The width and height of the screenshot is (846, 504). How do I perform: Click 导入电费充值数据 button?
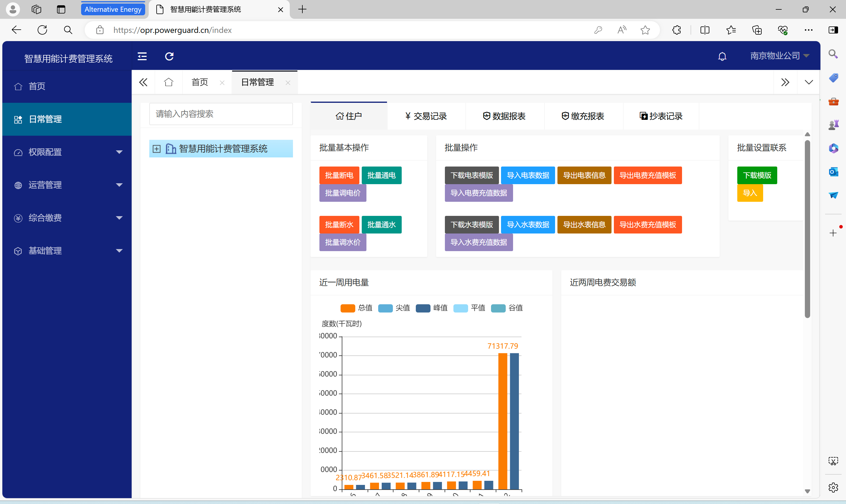click(x=479, y=193)
